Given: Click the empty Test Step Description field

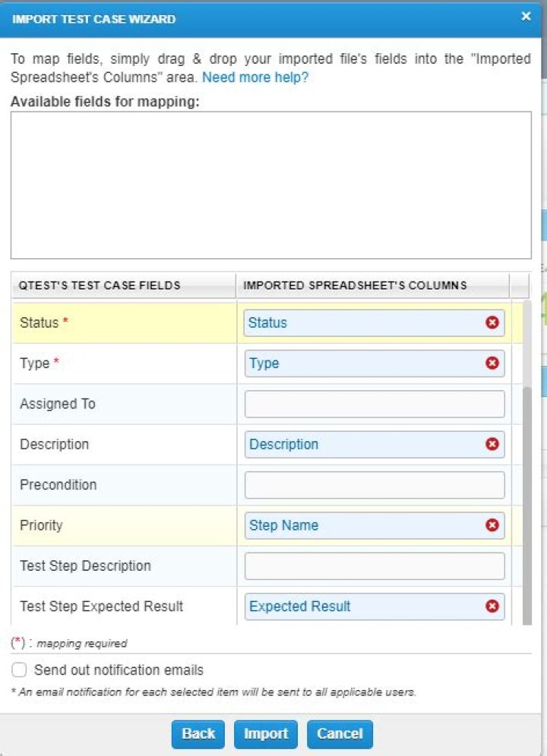Looking at the screenshot, I should tap(375, 566).
